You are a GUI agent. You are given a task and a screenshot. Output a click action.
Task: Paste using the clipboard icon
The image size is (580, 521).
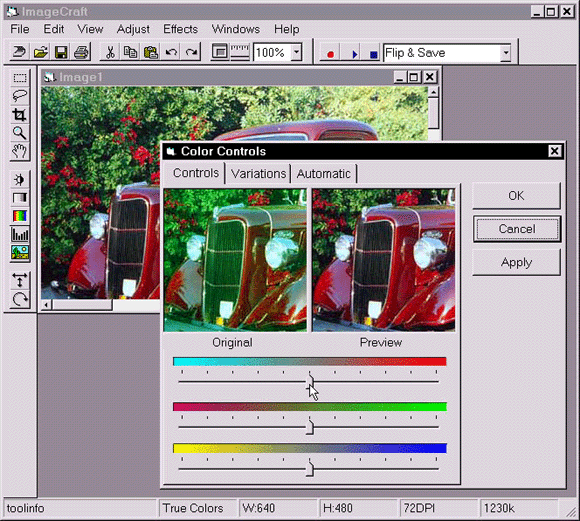(x=151, y=52)
